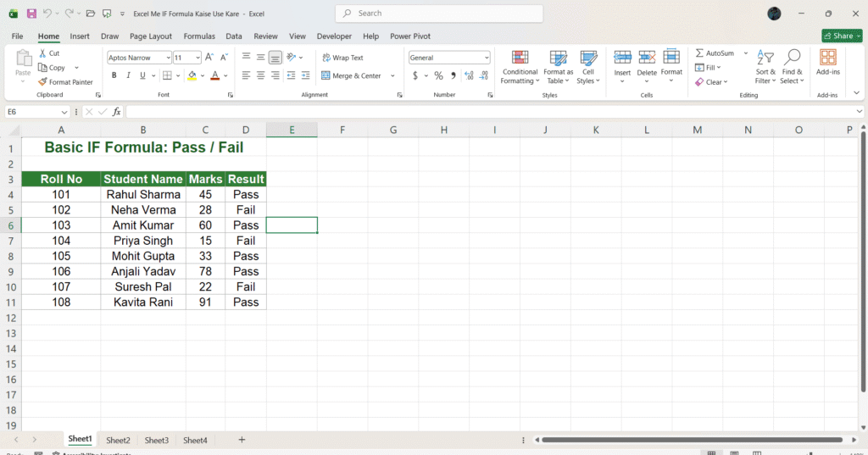This screenshot has height=455, width=868.
Task: Click the Insert cells icon
Action: tap(622, 58)
